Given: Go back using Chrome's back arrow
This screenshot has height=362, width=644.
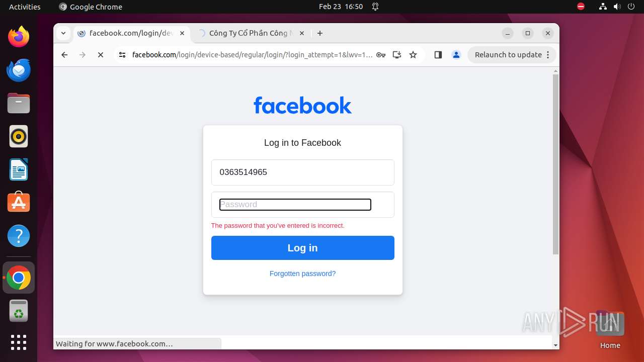Looking at the screenshot, I should (64, 55).
